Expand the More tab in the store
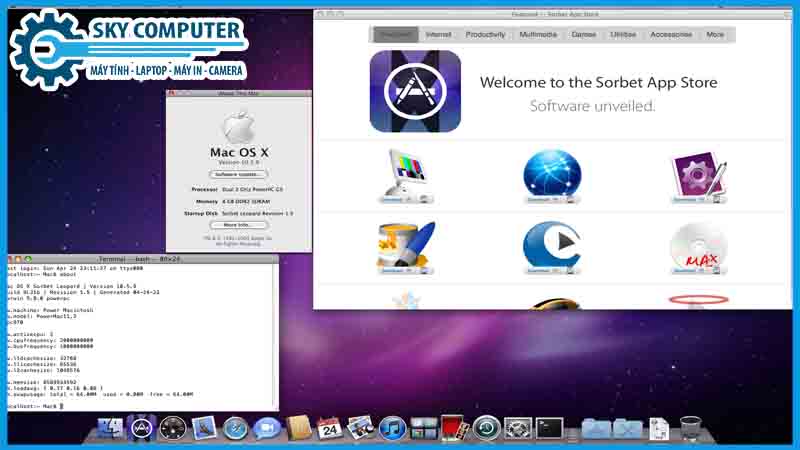The height and width of the screenshot is (450, 800). tap(715, 34)
